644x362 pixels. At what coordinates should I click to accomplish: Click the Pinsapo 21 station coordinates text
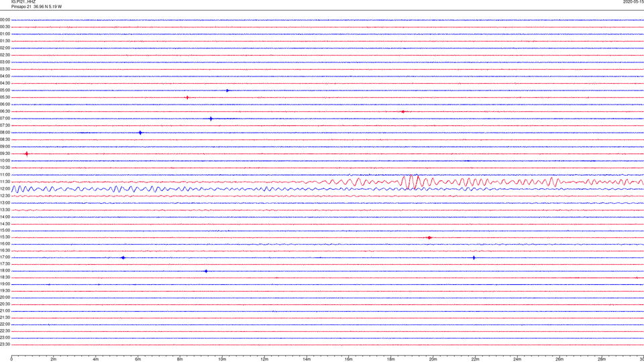point(36,7)
